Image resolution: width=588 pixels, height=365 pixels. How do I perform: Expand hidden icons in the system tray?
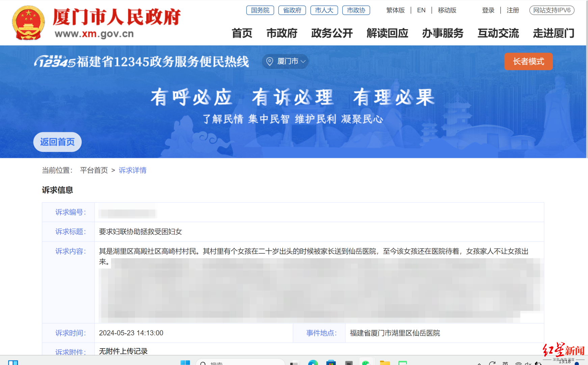coord(480,363)
